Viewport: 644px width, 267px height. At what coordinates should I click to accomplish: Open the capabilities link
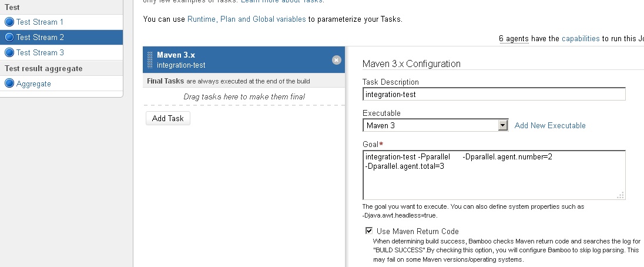(581, 38)
